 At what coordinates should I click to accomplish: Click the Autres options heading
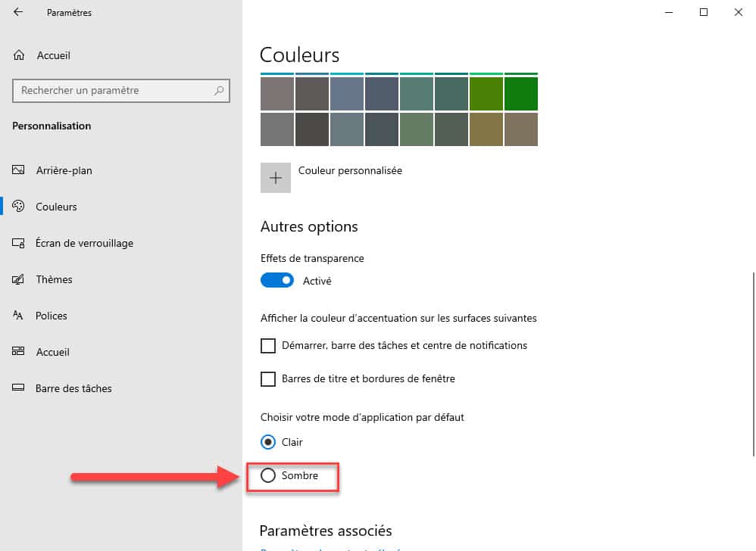[x=309, y=227]
